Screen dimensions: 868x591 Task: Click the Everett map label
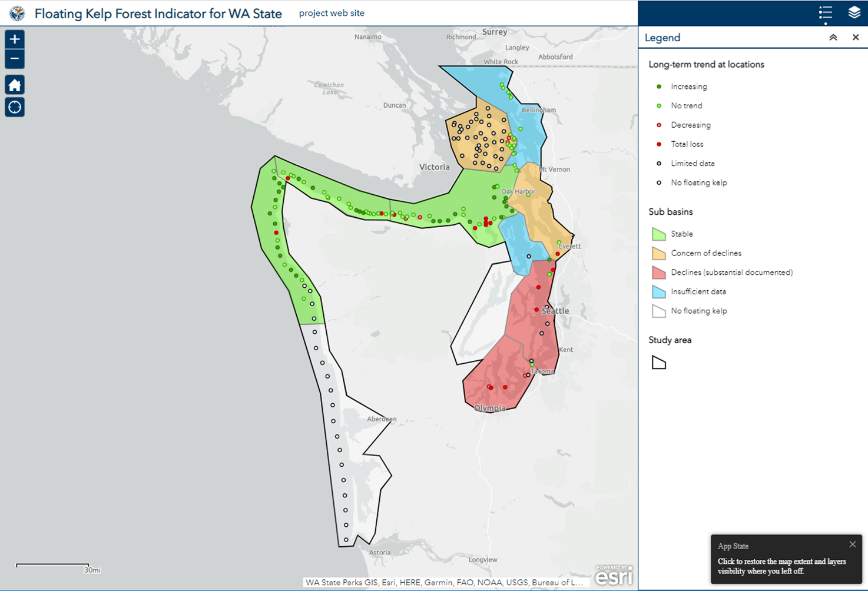click(570, 246)
